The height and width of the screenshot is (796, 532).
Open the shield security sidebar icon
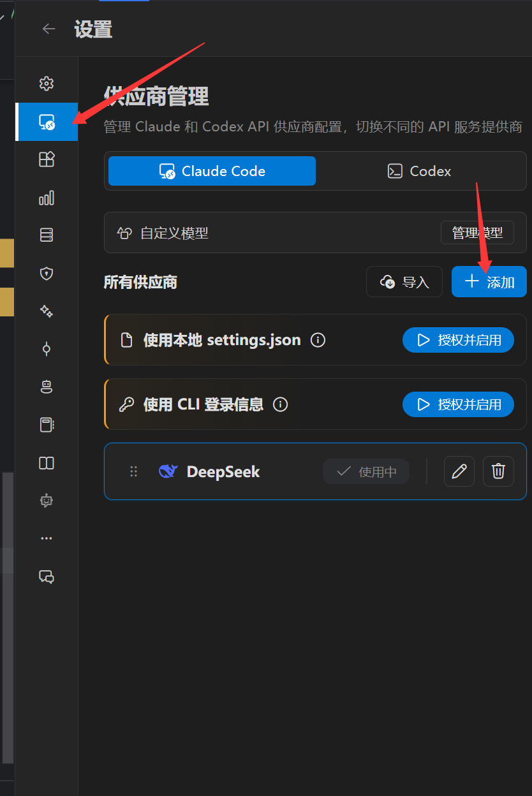(47, 274)
